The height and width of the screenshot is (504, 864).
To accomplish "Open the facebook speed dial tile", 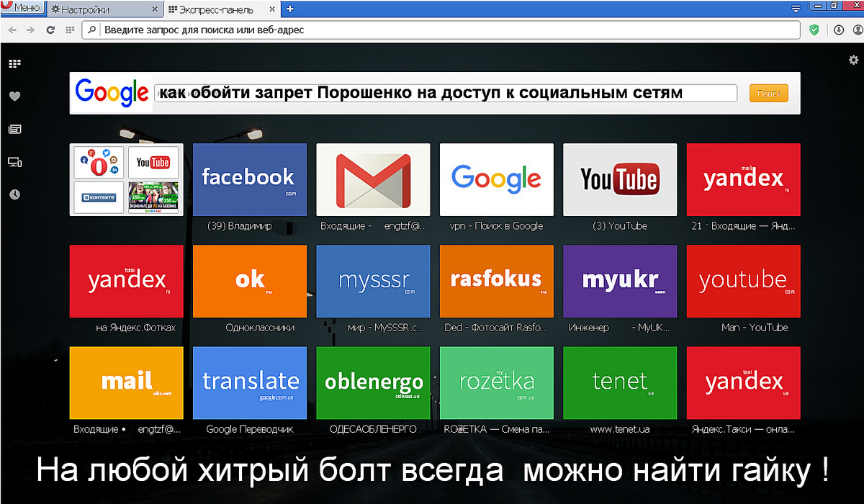I will pos(249,179).
